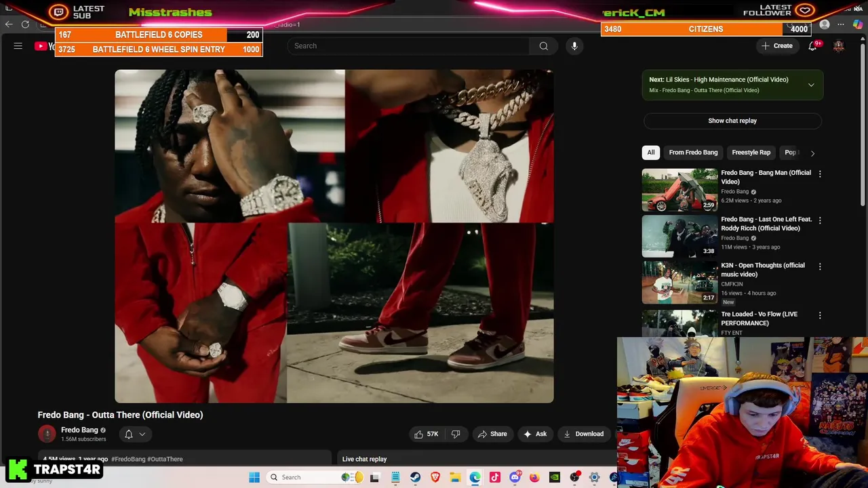The image size is (868, 488).
Task: Open the Edge three-dot settings menu
Action: click(x=841, y=24)
